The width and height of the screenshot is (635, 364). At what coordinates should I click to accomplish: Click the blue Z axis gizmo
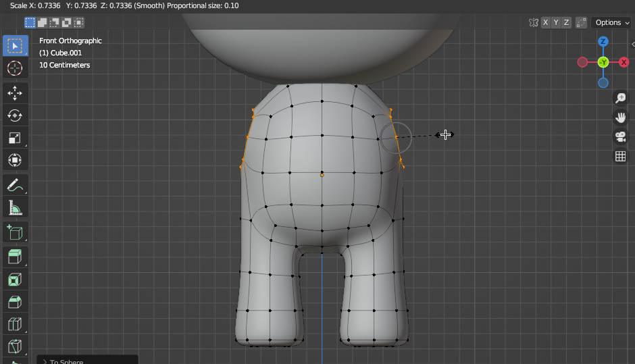click(603, 41)
